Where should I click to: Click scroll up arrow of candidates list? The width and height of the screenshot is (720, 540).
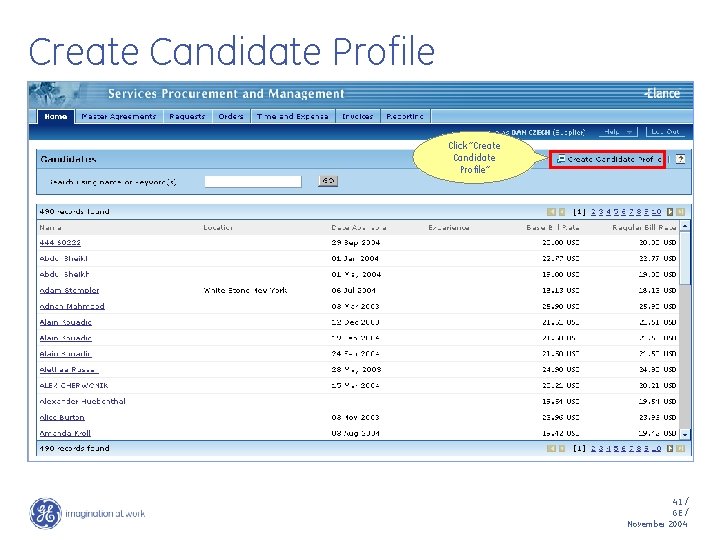(685, 226)
